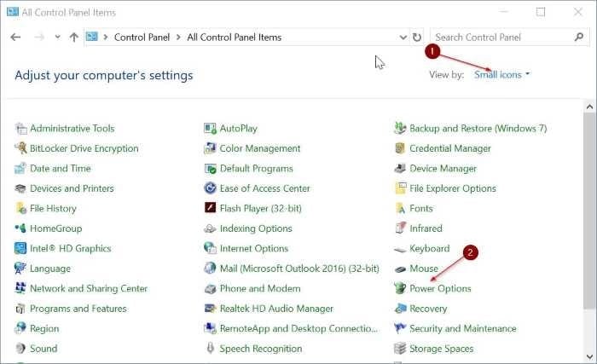The image size is (597, 364).
Task: Open the Recovery link
Action: (x=428, y=309)
